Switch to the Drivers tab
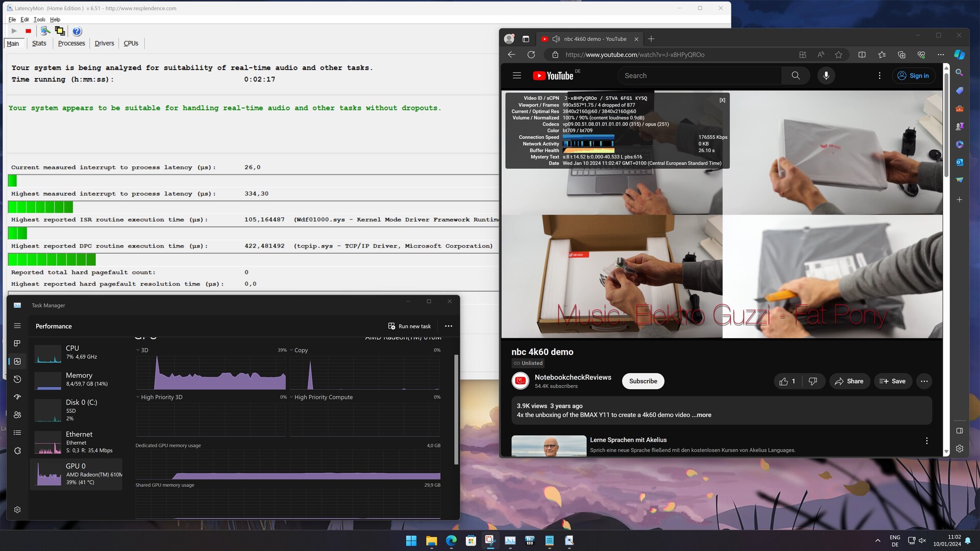The image size is (980, 551). point(104,43)
